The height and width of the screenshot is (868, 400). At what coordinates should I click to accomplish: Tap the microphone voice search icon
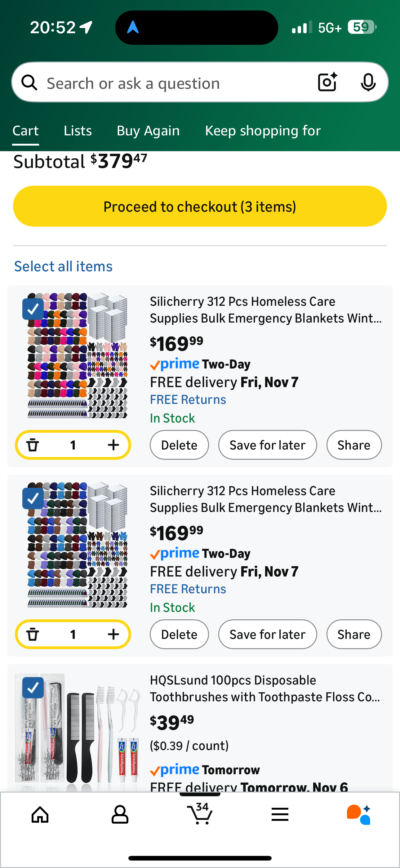pos(368,82)
